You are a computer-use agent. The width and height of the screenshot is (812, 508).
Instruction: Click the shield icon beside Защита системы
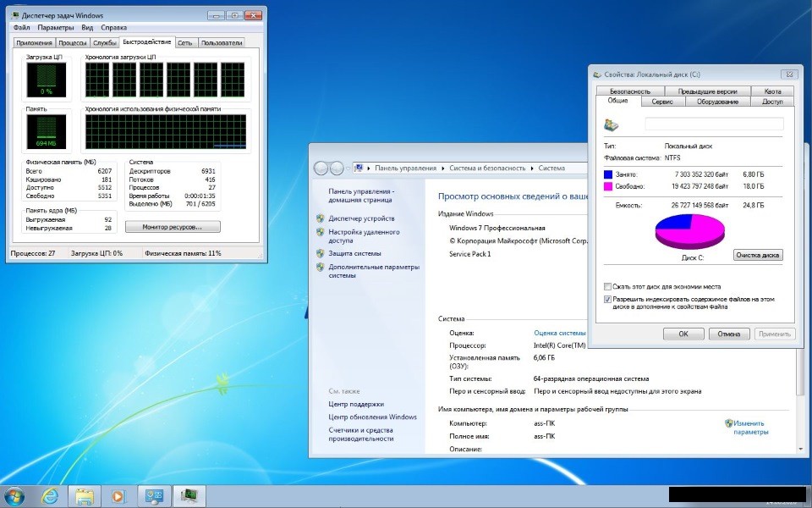pos(320,253)
